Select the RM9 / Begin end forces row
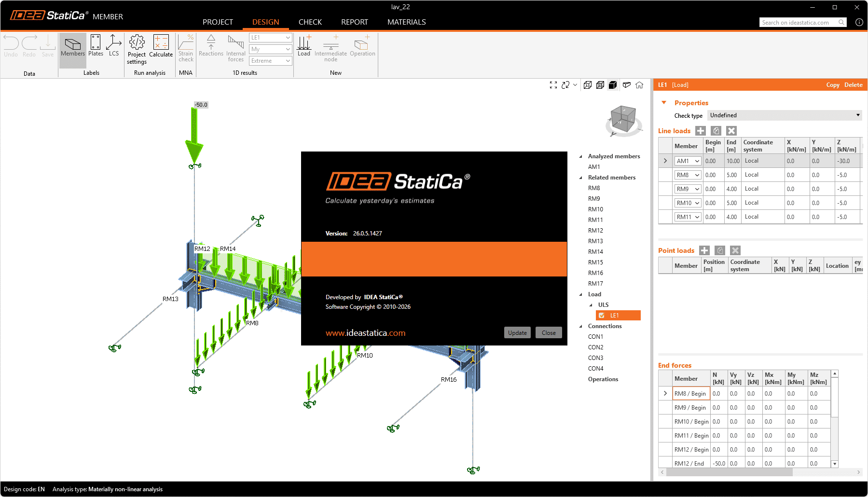This screenshot has width=868, height=497. click(x=744, y=408)
